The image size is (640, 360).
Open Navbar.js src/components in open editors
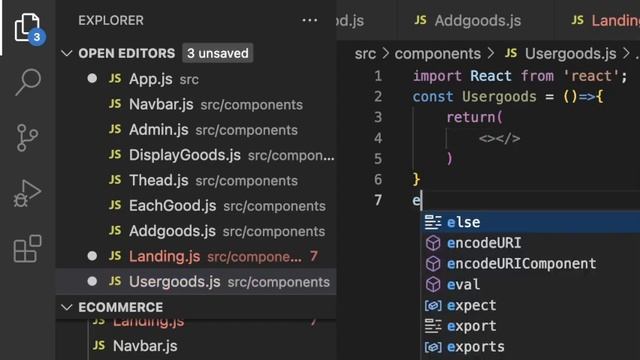tap(196, 104)
